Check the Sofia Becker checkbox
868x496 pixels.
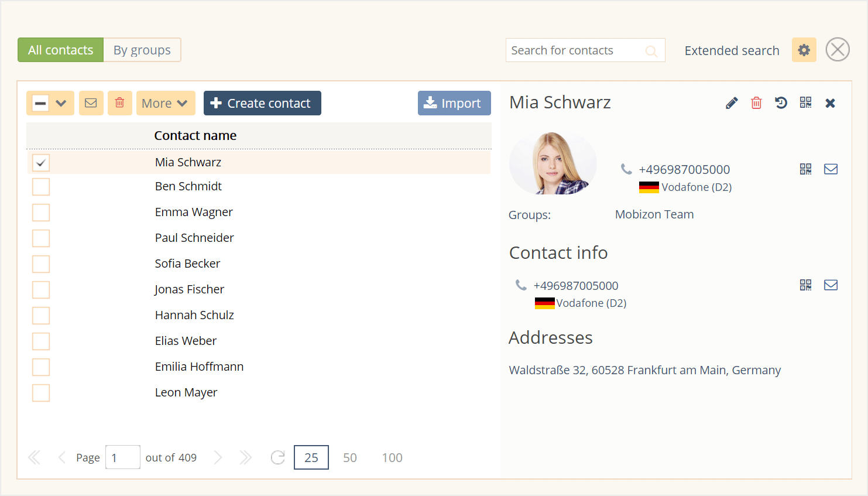pyautogui.click(x=41, y=264)
